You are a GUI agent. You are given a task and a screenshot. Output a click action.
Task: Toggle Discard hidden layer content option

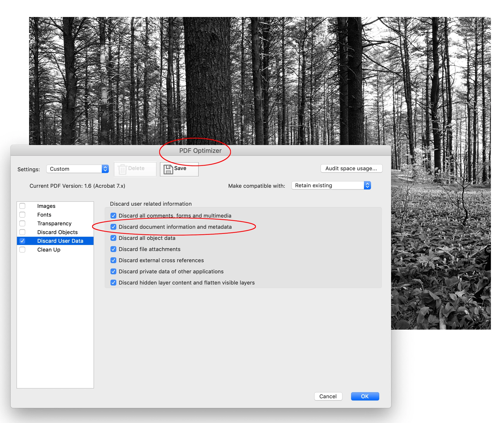point(113,283)
